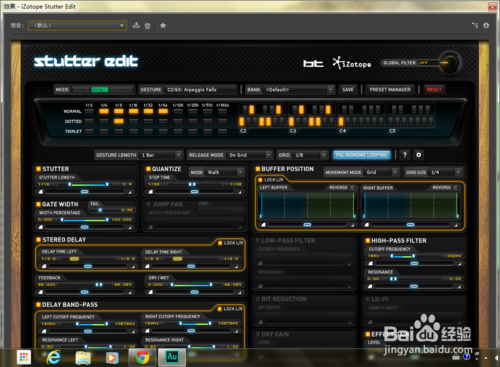Click the save preset icon beside preset dropdown
Screen dimensions: 500x367
pos(136,25)
